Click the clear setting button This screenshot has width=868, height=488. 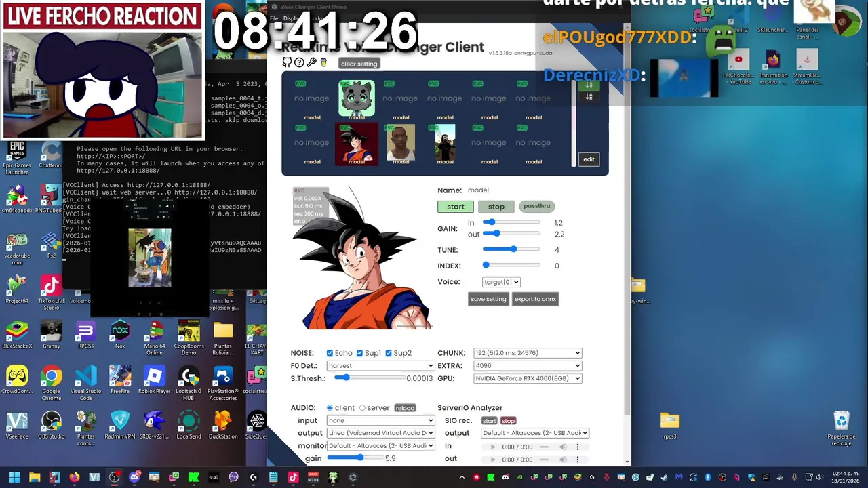click(359, 64)
